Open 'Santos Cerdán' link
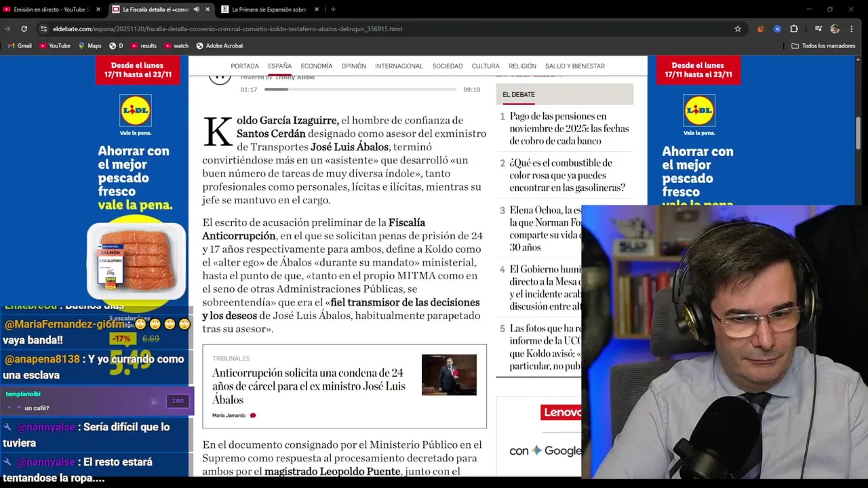 coord(271,134)
